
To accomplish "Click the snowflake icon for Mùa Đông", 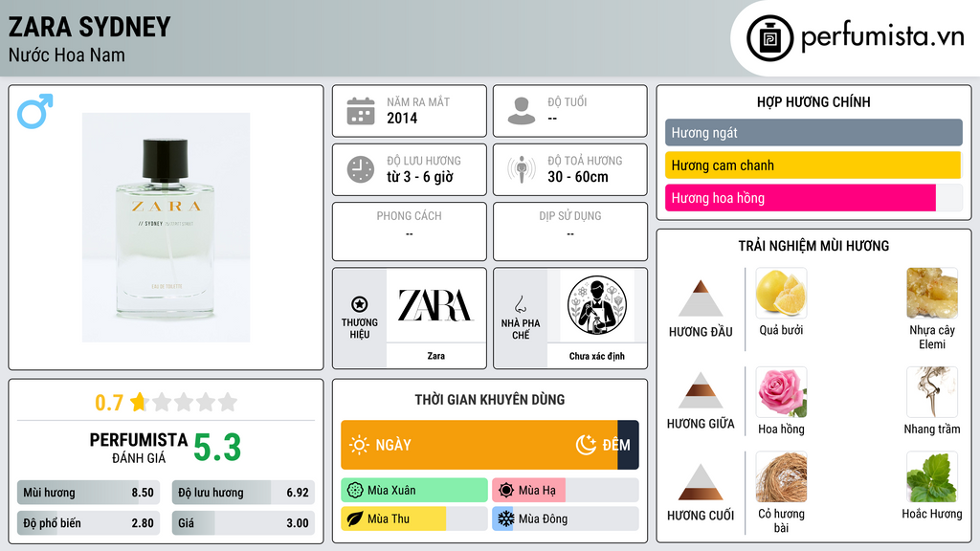I will [506, 518].
